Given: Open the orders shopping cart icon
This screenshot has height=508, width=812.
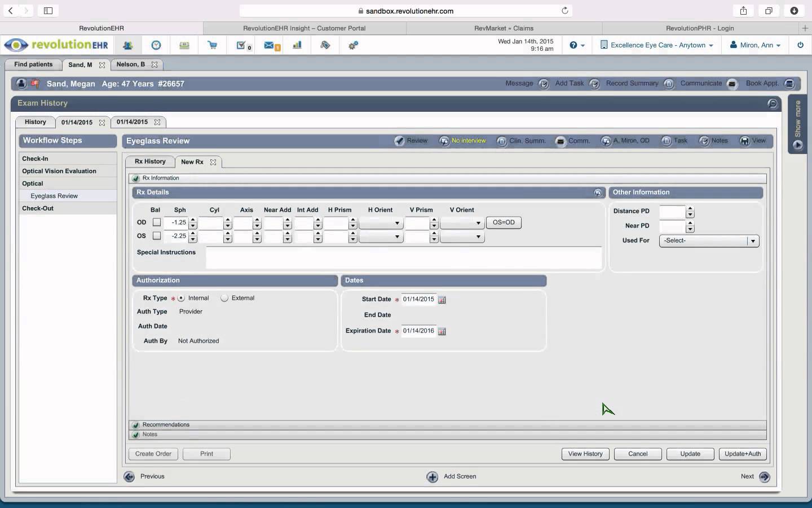Looking at the screenshot, I should 213,45.
